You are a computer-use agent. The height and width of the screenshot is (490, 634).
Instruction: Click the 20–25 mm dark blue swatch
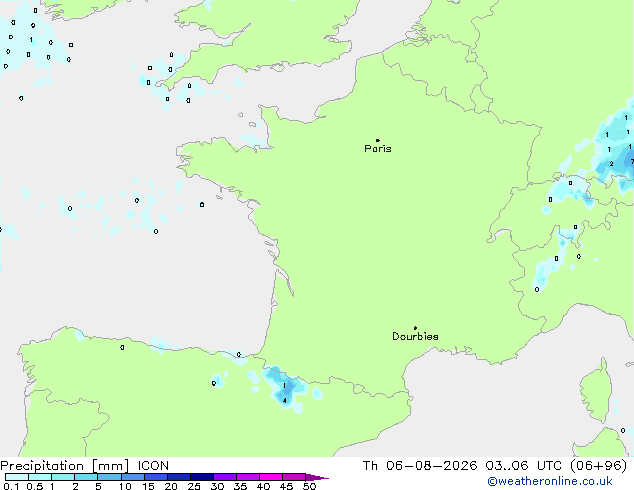[x=179, y=477]
